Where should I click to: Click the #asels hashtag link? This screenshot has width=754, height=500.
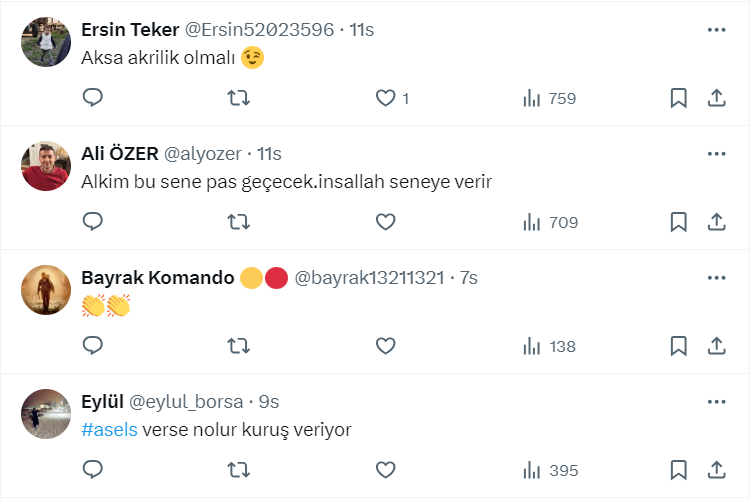[110, 430]
